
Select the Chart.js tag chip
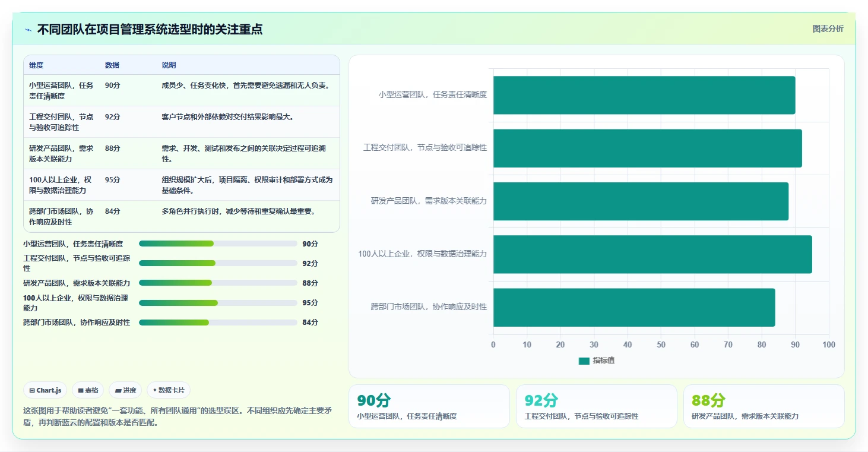[x=46, y=390]
